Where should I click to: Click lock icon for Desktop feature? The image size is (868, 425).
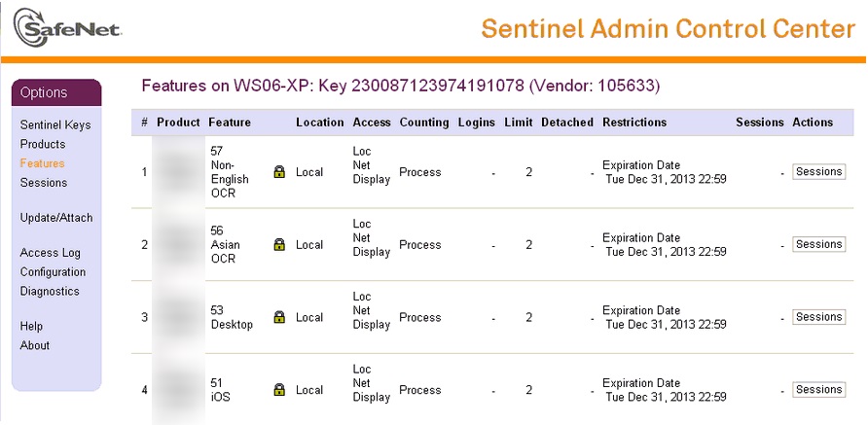point(279,317)
